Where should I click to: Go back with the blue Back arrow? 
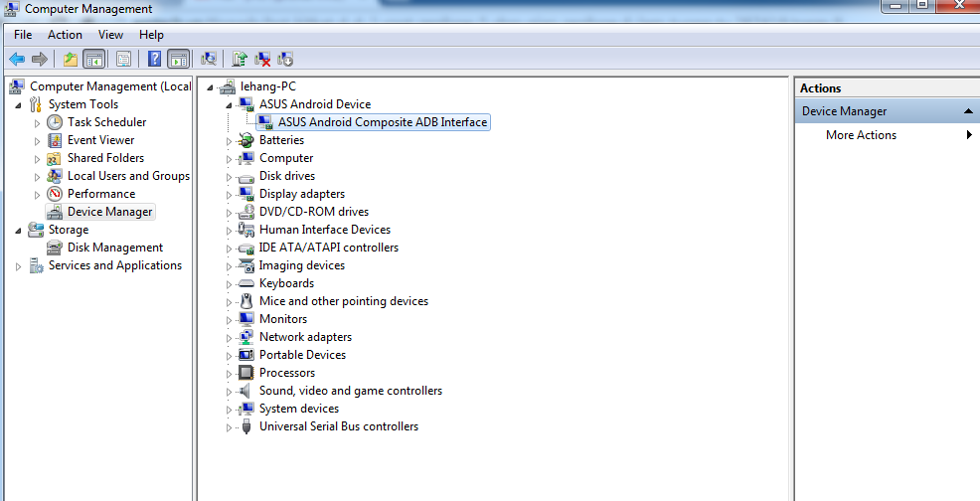[x=17, y=60]
